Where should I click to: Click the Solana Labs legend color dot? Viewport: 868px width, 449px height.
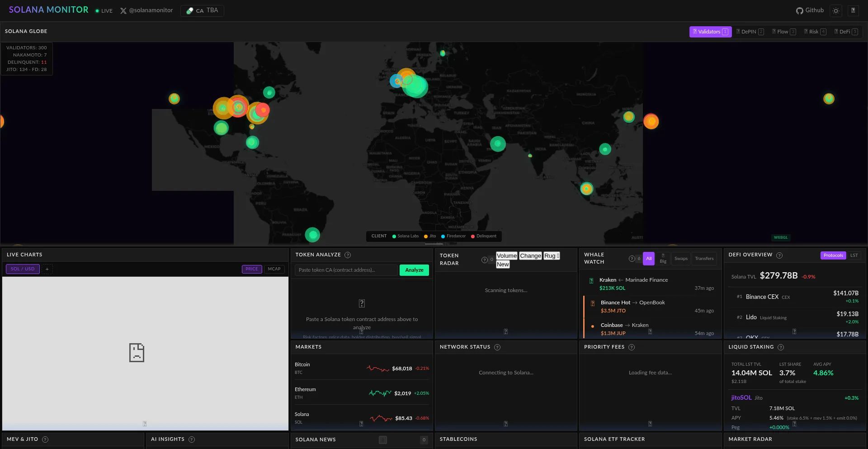click(x=394, y=236)
